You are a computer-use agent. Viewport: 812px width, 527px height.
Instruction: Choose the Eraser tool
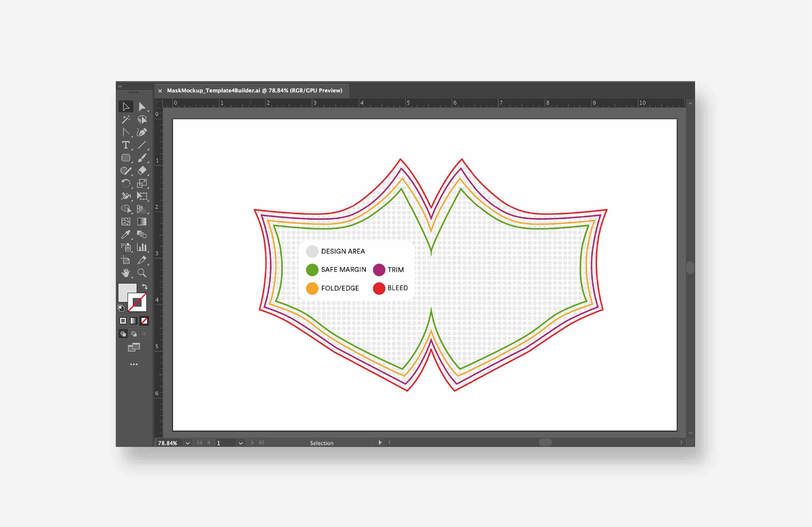coord(142,170)
